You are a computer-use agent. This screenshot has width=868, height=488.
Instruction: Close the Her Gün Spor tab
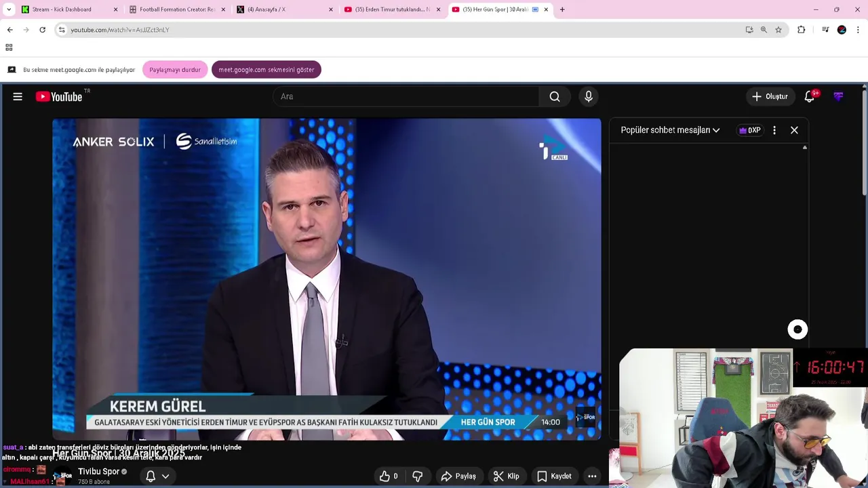click(x=546, y=9)
